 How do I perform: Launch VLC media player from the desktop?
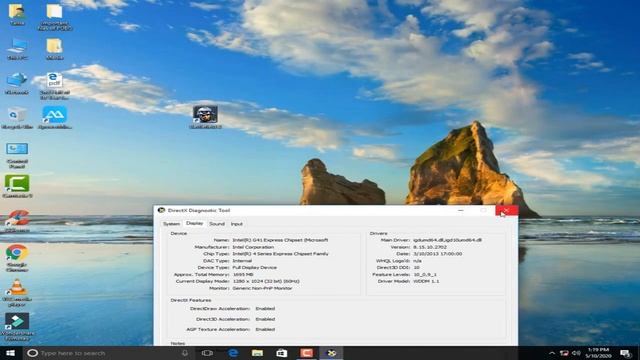17,293
